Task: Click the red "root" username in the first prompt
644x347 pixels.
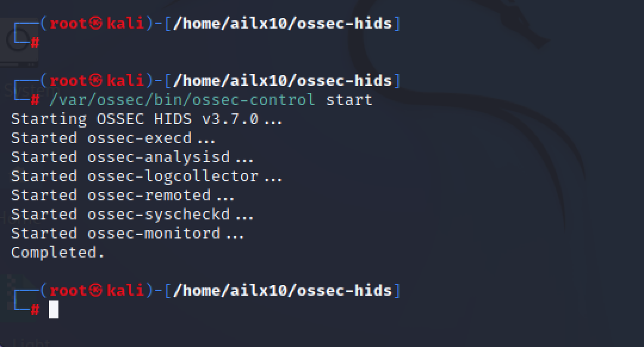Action: point(68,24)
